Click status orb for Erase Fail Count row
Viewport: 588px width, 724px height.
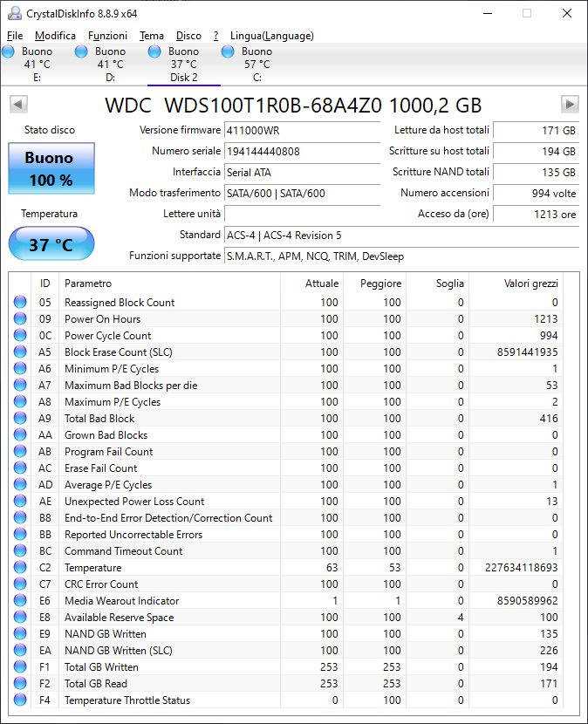pyautogui.click(x=20, y=468)
